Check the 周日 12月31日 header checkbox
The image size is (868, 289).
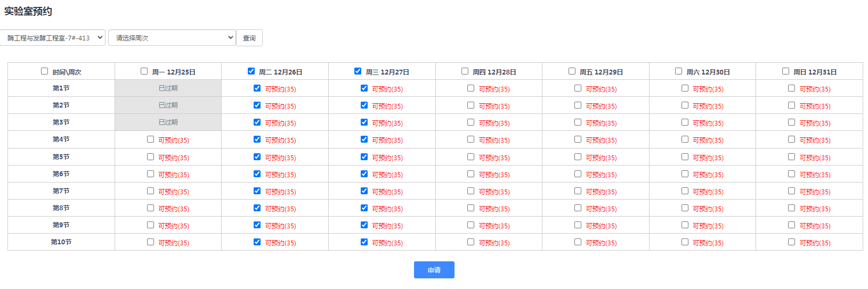pyautogui.click(x=785, y=71)
